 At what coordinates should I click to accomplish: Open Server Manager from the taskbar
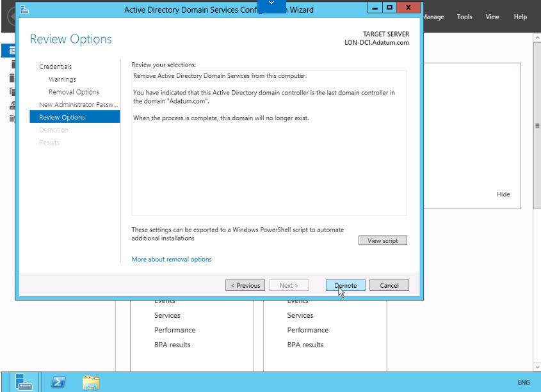24,382
